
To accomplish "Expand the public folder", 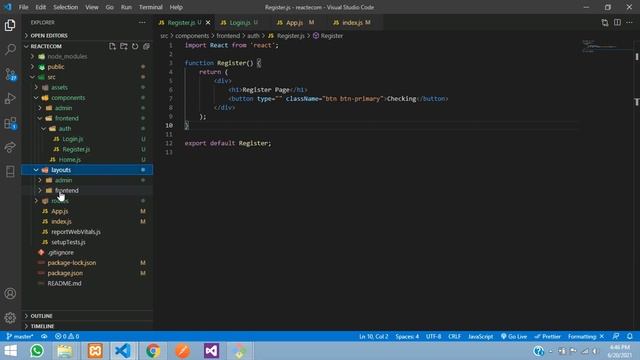I will click(x=87, y=67).
